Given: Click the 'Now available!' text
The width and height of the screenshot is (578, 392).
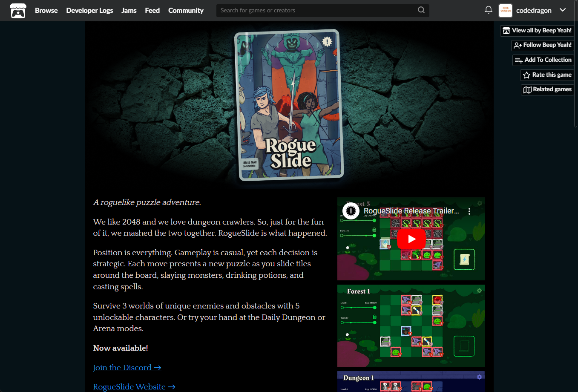Looking at the screenshot, I should pyautogui.click(x=121, y=348).
